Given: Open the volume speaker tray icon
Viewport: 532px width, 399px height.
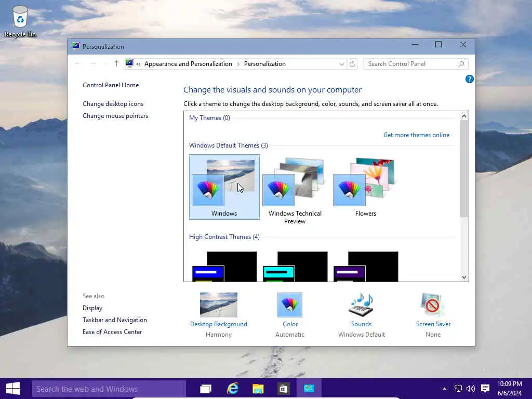Looking at the screenshot, I should [471, 389].
